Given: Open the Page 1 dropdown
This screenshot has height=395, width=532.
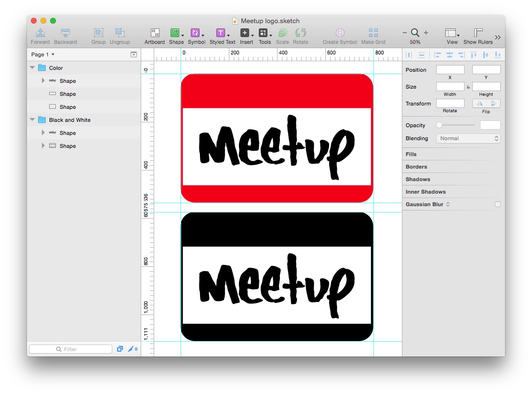Looking at the screenshot, I should click(x=43, y=54).
